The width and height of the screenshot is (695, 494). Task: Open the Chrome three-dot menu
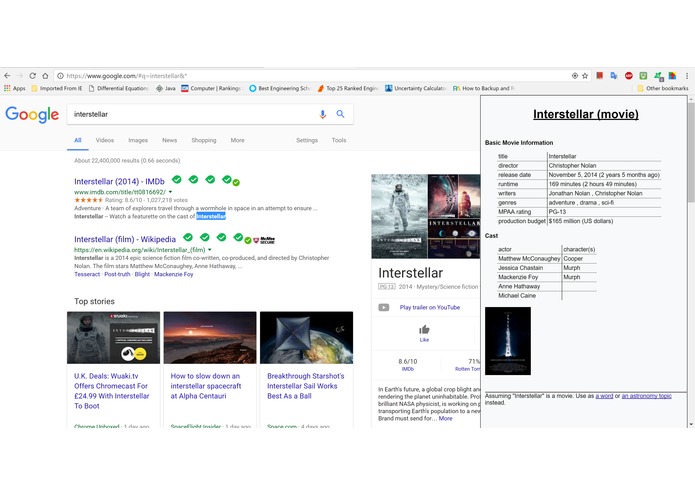point(687,76)
